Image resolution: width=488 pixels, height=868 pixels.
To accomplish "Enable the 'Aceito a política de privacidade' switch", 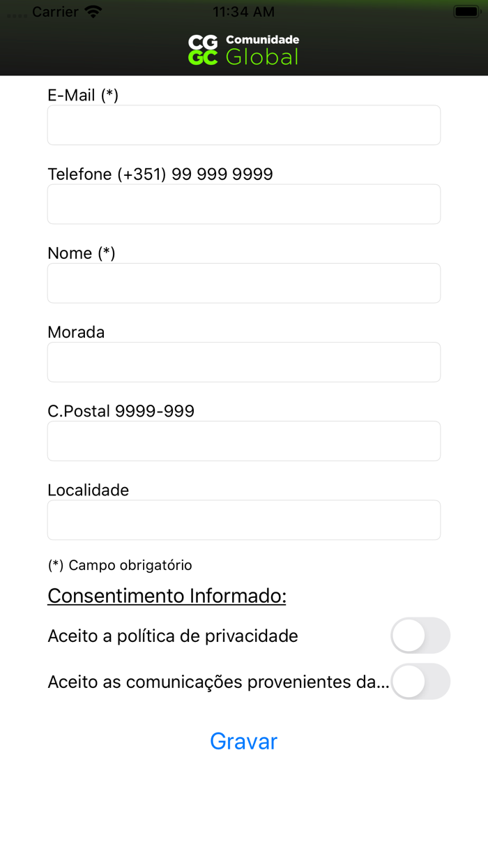I will [421, 636].
